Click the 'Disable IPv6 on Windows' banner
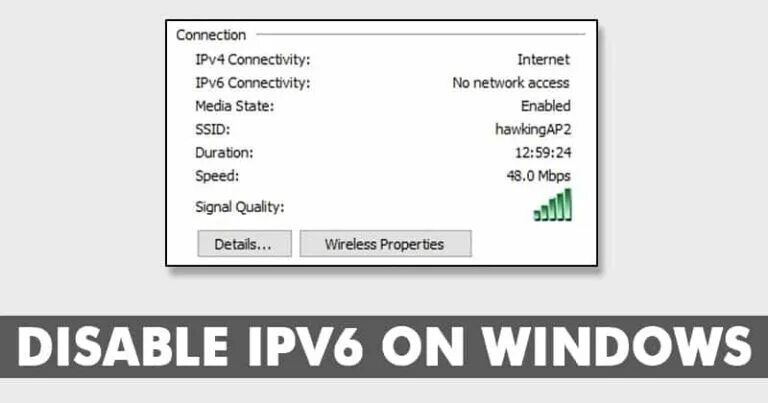The width and height of the screenshot is (768, 403). tap(384, 347)
